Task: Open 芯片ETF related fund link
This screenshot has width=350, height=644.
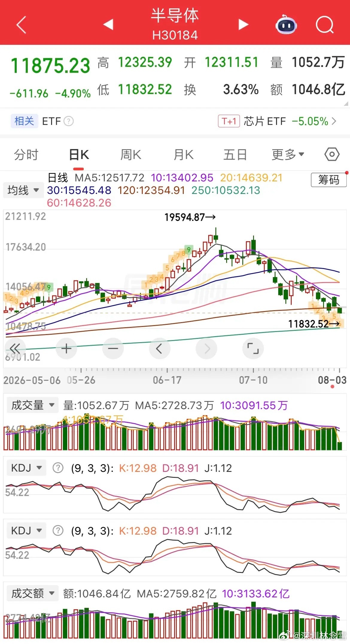Action: coord(265,121)
